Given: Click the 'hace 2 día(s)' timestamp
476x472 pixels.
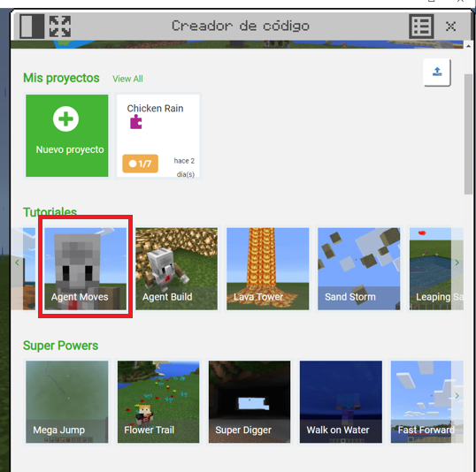Looking at the screenshot, I should [184, 167].
